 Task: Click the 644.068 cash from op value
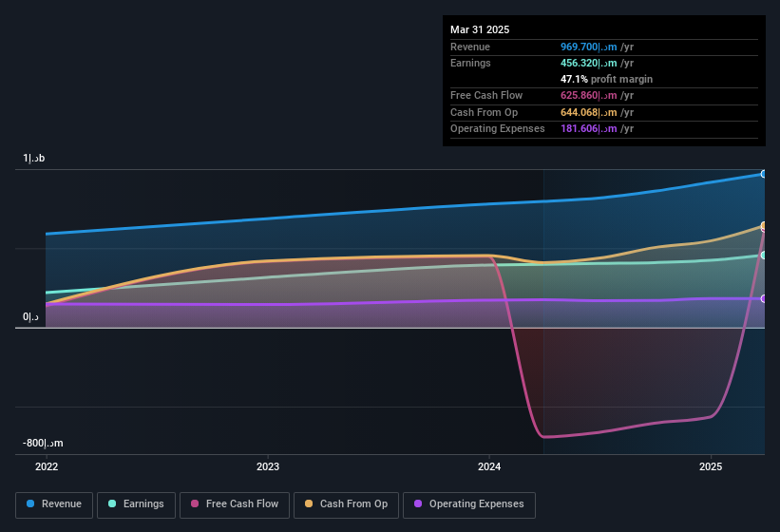pyautogui.click(x=588, y=112)
